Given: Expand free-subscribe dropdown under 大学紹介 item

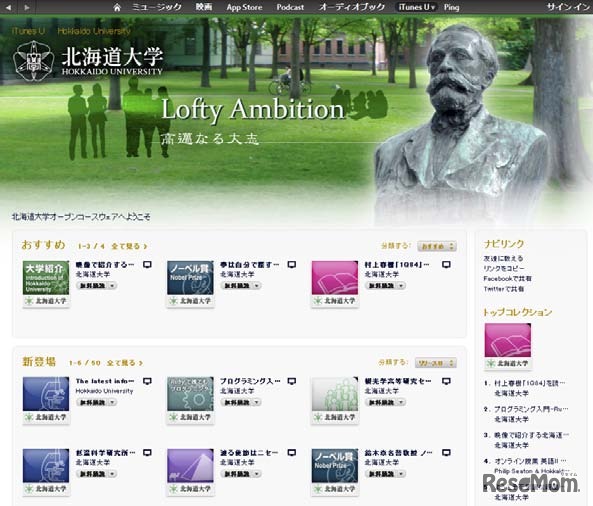Looking at the screenshot, I should [112, 286].
